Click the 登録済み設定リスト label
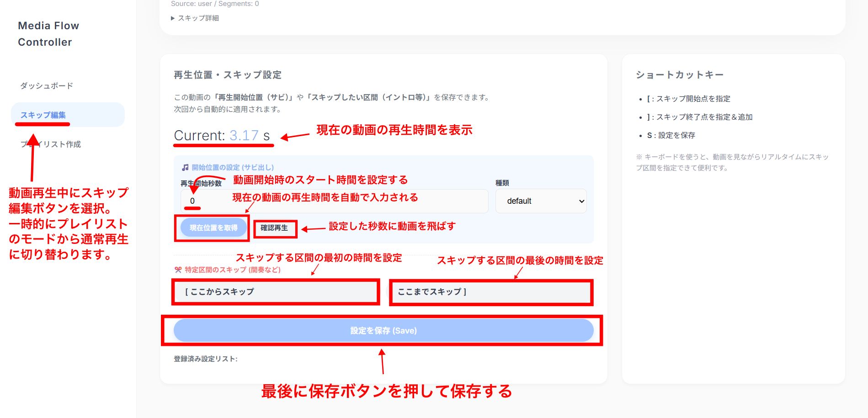 pyautogui.click(x=205, y=360)
